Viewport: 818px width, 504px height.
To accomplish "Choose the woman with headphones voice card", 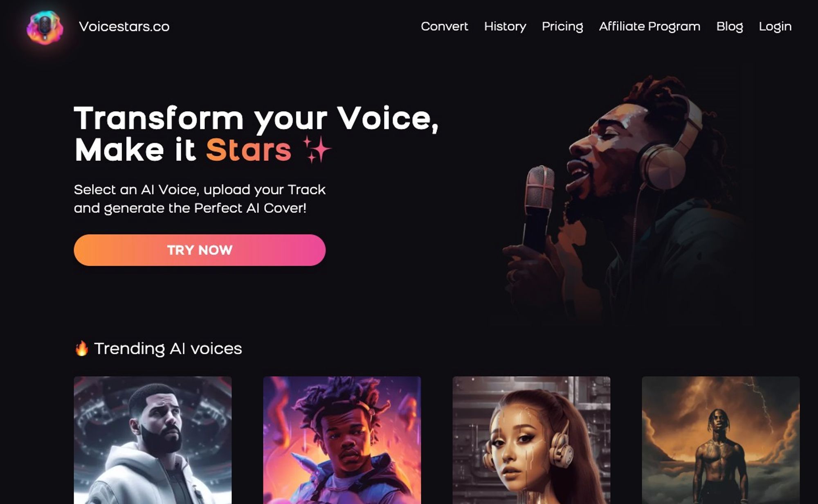I will (531, 440).
